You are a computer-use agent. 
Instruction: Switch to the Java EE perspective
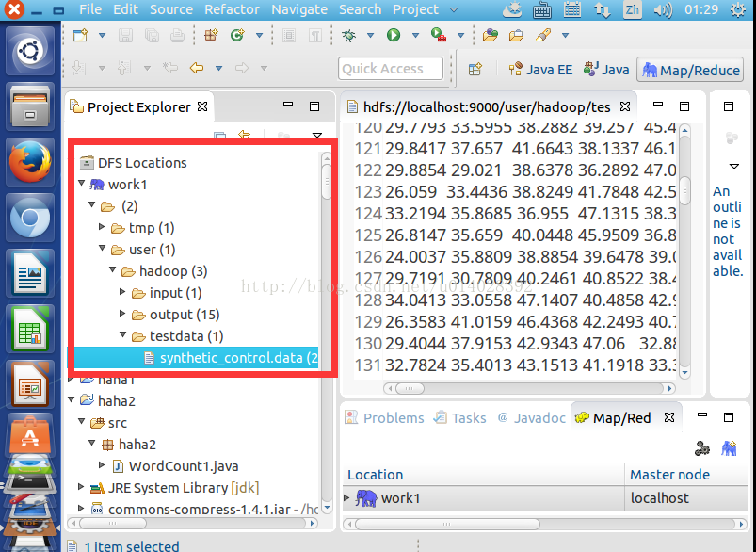click(x=540, y=70)
